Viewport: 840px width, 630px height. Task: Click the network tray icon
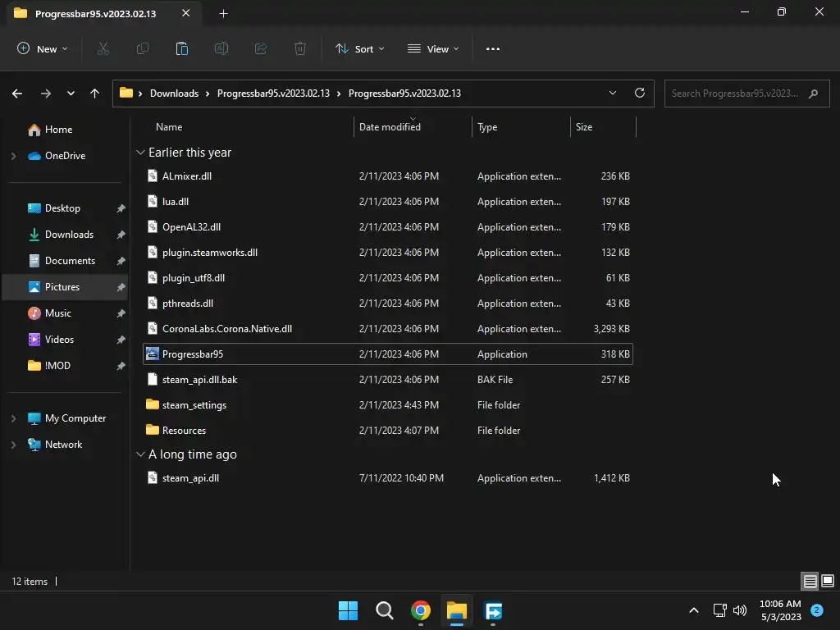[x=719, y=610]
